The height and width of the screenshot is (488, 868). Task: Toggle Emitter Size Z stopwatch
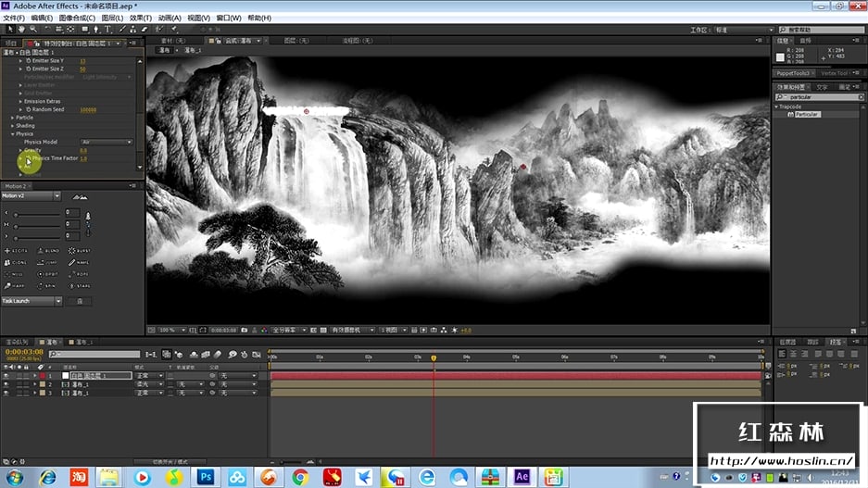[x=28, y=69]
